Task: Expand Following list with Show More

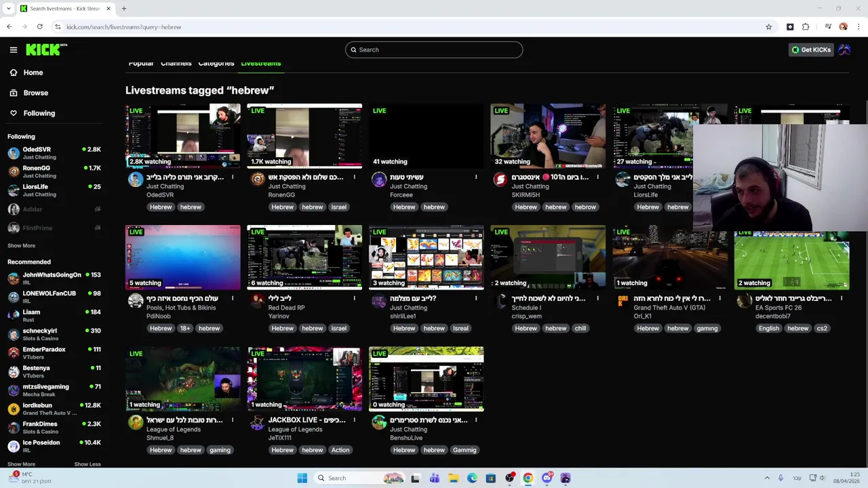Action: [x=21, y=245]
